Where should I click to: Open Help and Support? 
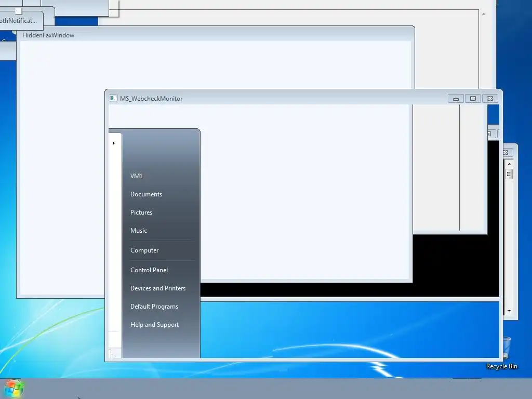154,325
